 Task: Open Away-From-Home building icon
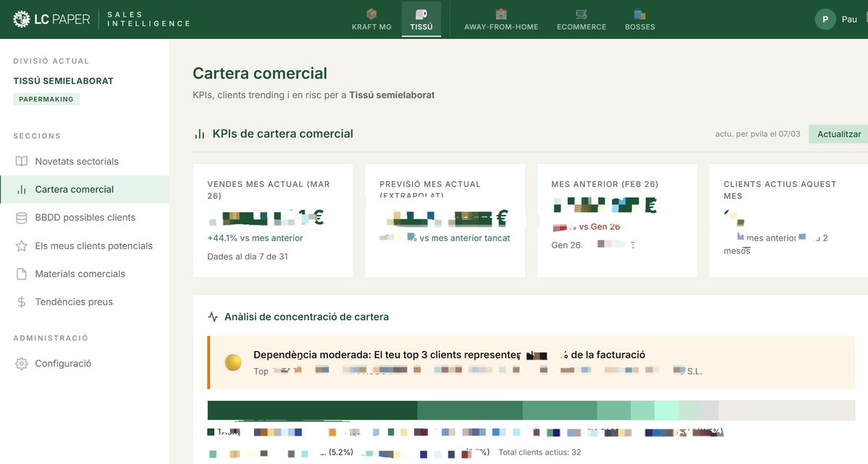click(x=501, y=14)
